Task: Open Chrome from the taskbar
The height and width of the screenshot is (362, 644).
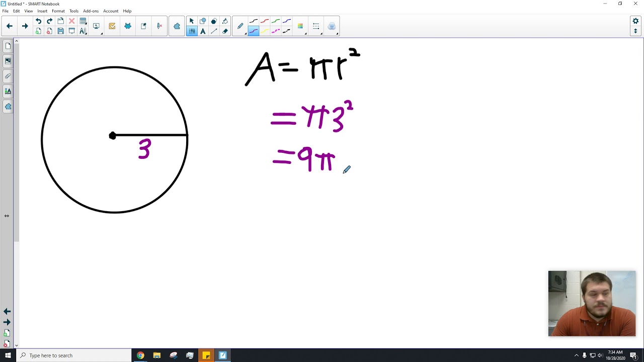Action: point(140,355)
